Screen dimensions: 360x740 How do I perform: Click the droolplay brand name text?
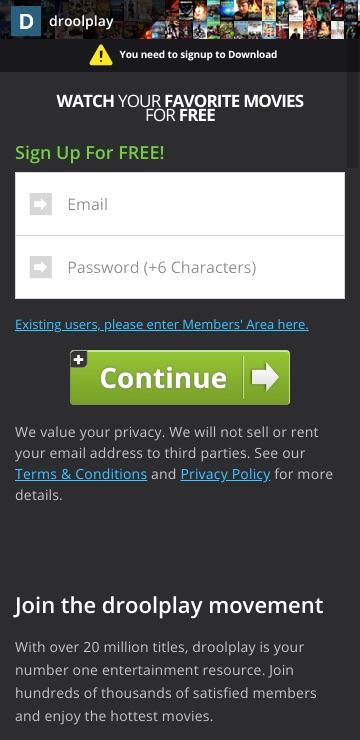click(x=81, y=22)
